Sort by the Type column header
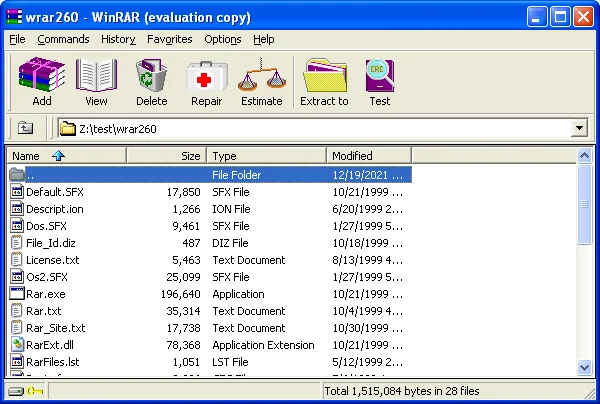The image size is (600, 404). point(267,156)
